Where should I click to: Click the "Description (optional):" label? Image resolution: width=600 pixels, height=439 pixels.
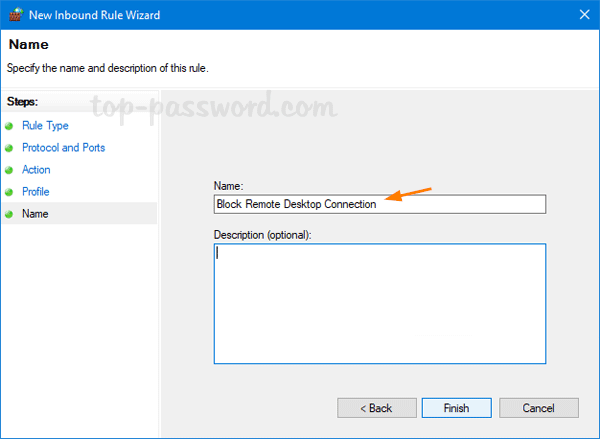tap(263, 235)
